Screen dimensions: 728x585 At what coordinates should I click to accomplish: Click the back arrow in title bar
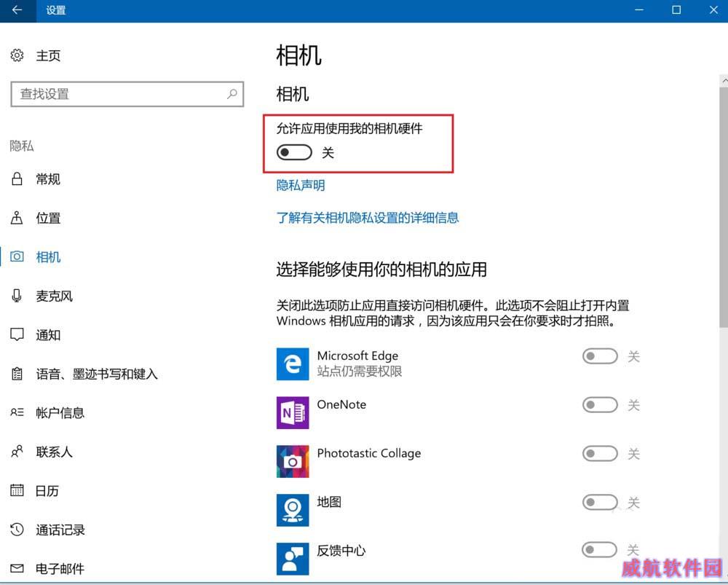point(17,10)
